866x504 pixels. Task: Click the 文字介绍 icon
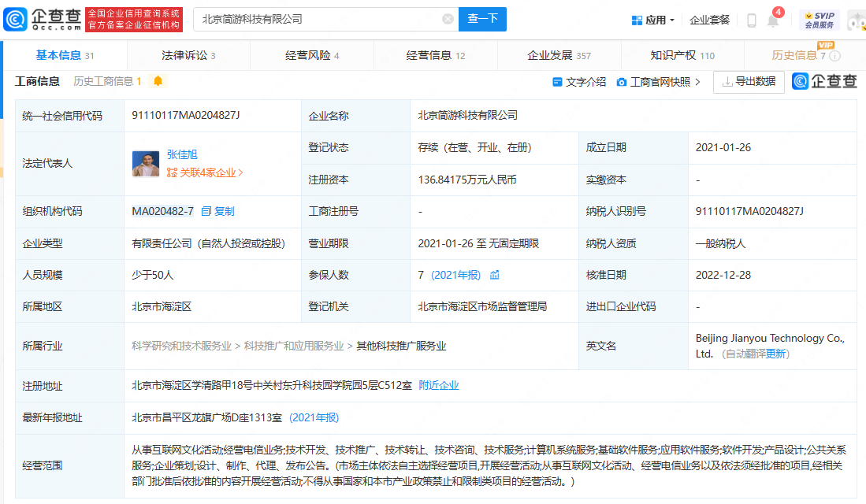557,82
